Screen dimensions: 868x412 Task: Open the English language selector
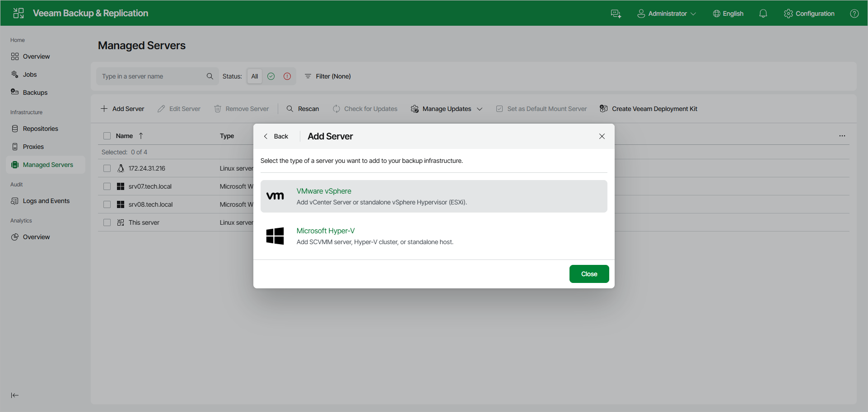tap(728, 14)
